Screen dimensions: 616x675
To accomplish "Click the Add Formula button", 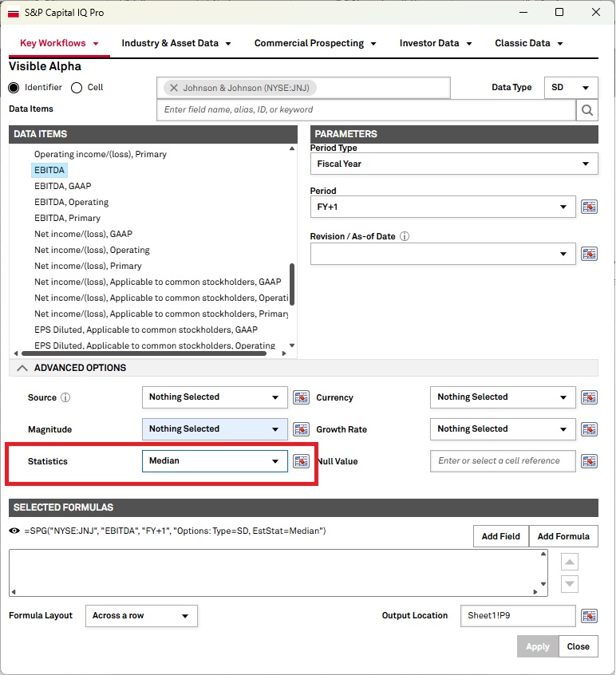I will click(x=563, y=536).
